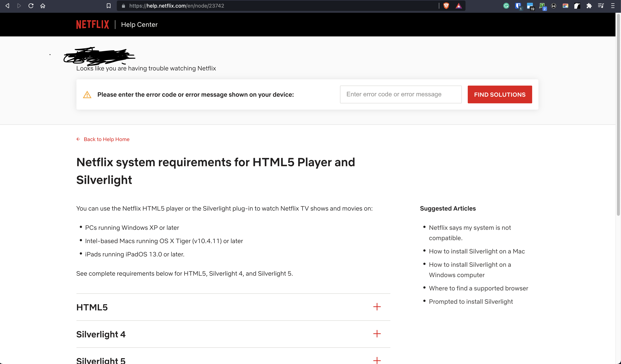Open 'Where to find a supported browser'
The height and width of the screenshot is (364, 621).
[x=478, y=288]
